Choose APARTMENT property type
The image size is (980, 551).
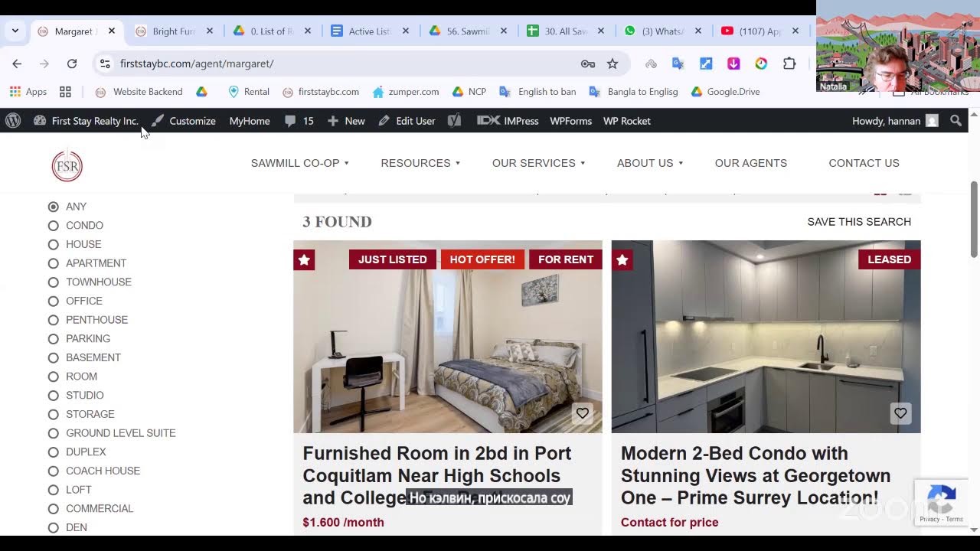[x=53, y=263]
